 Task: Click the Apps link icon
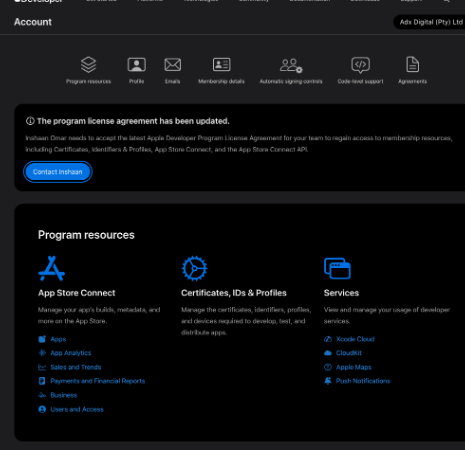42,339
